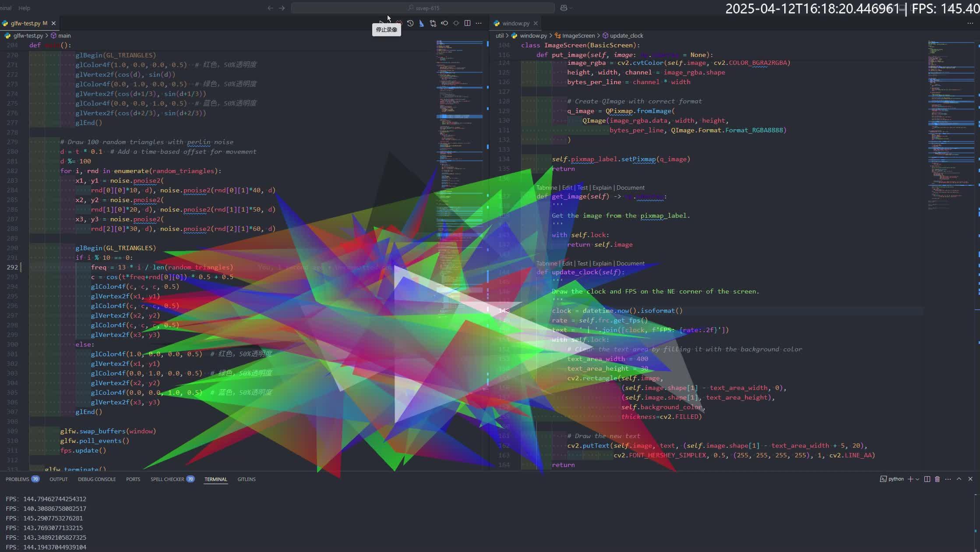Image resolution: width=980 pixels, height=552 pixels.
Task: Switch to the GITLENS panel tab
Action: (246, 479)
